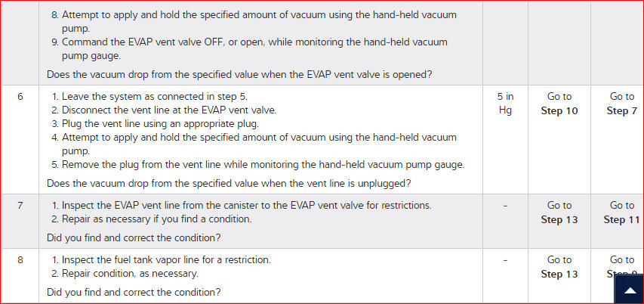Open the Step 10 link in row 6
Viewport: 644px width, 304px height.
click(x=559, y=111)
